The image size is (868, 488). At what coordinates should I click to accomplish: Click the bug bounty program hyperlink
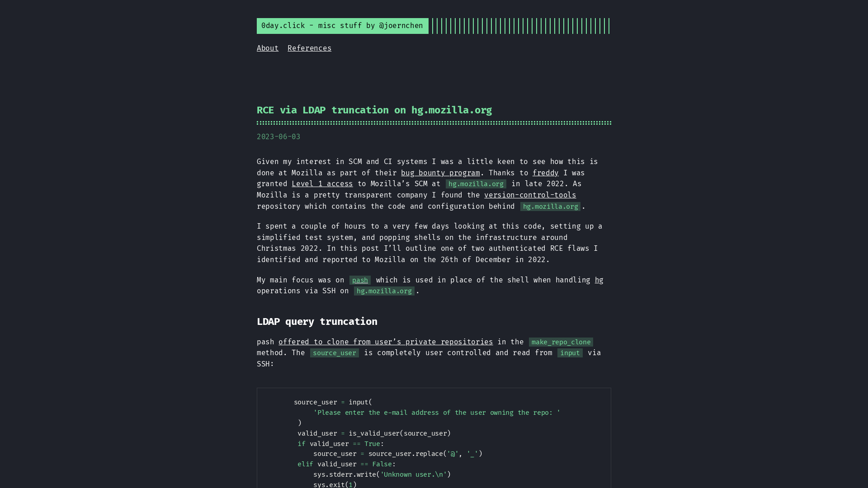(440, 172)
